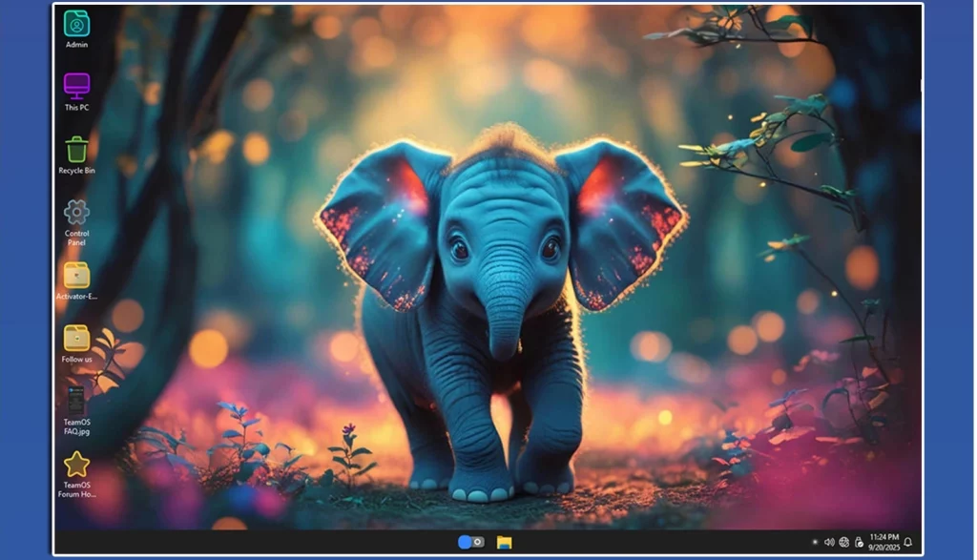Select the TeamOS Forum star shortcut
977x560 pixels.
76,465
